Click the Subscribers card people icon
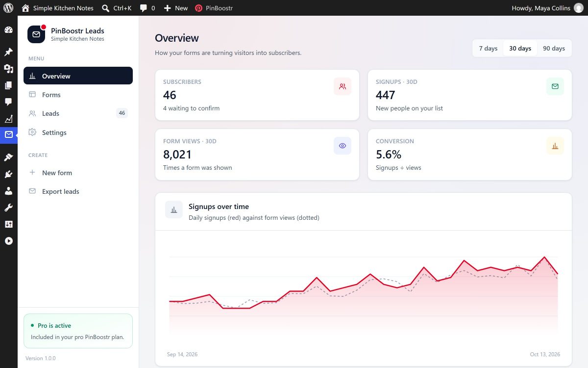The height and width of the screenshot is (368, 588). (x=343, y=86)
